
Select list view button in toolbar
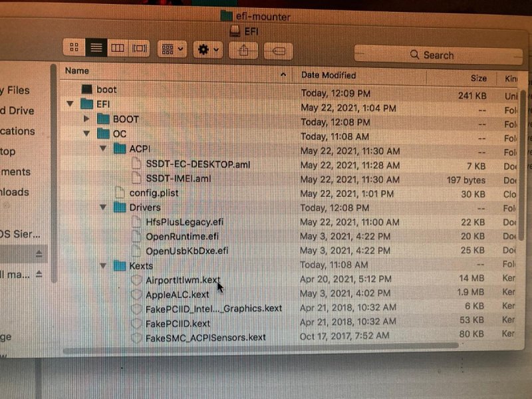pyautogui.click(x=96, y=47)
